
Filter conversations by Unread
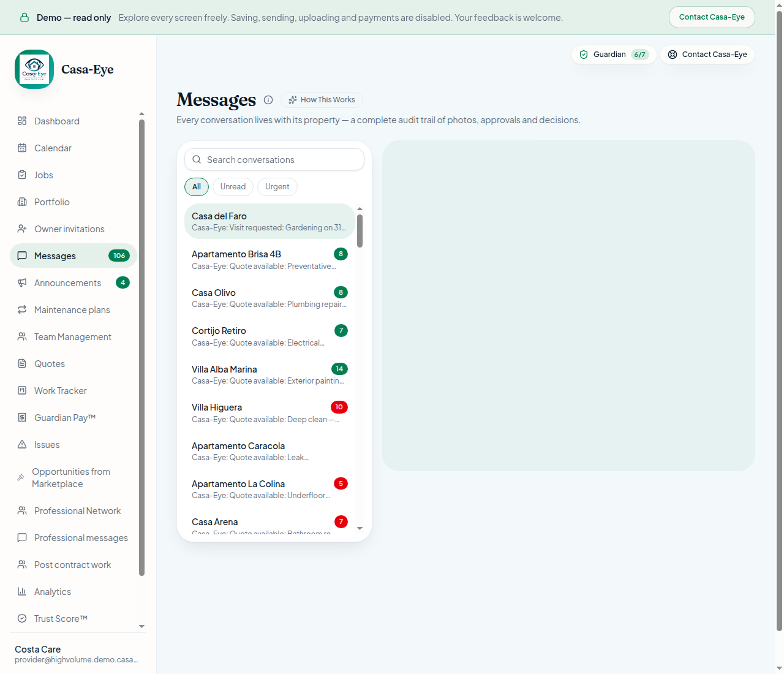(233, 187)
